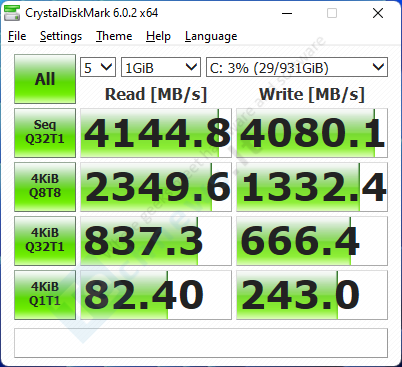Click the Seq read result 4144.8
This screenshot has width=402, height=367.
tap(156, 133)
